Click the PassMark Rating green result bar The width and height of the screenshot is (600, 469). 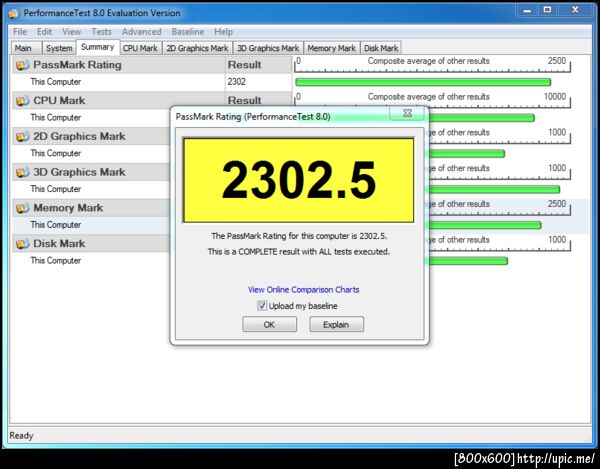tap(423, 82)
